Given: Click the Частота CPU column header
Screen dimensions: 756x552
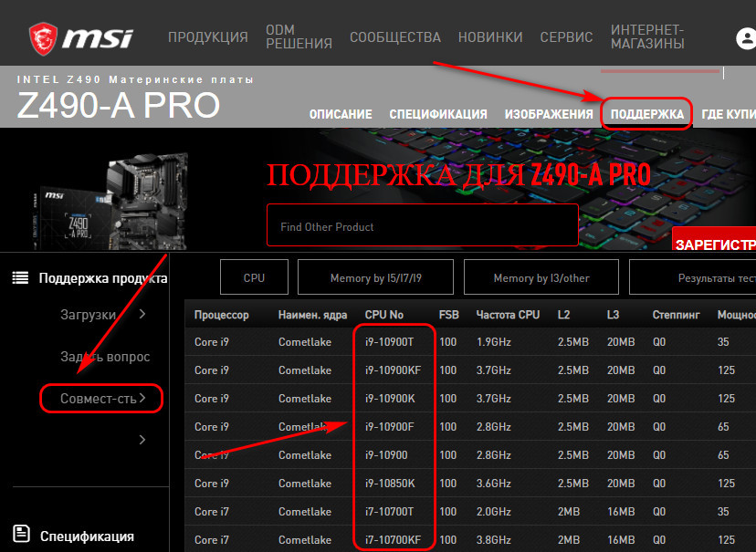Looking at the screenshot, I should (508, 315).
